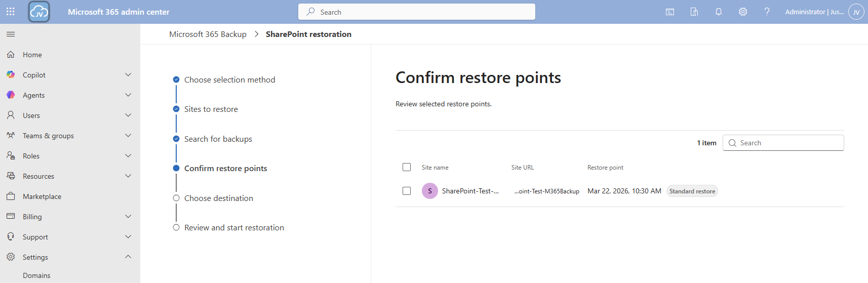Click the organization cloud logo
868x283 pixels.
[39, 12]
